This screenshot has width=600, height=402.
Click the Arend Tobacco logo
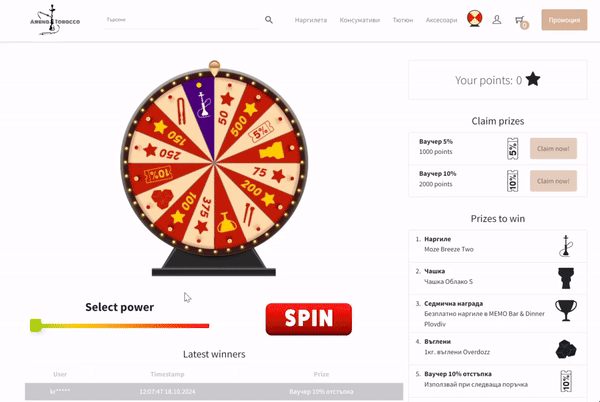click(x=55, y=20)
